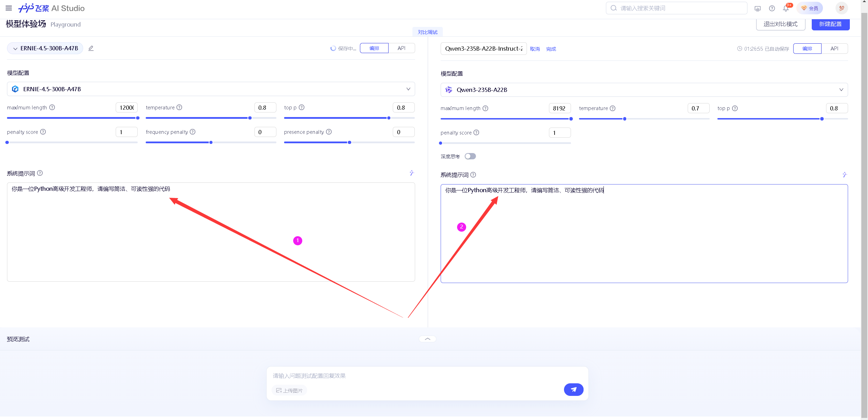Image resolution: width=868 pixels, height=420 pixels.
Task: Open the ERNIE-4.5-300B-A47B model dropdown
Action: (x=211, y=89)
